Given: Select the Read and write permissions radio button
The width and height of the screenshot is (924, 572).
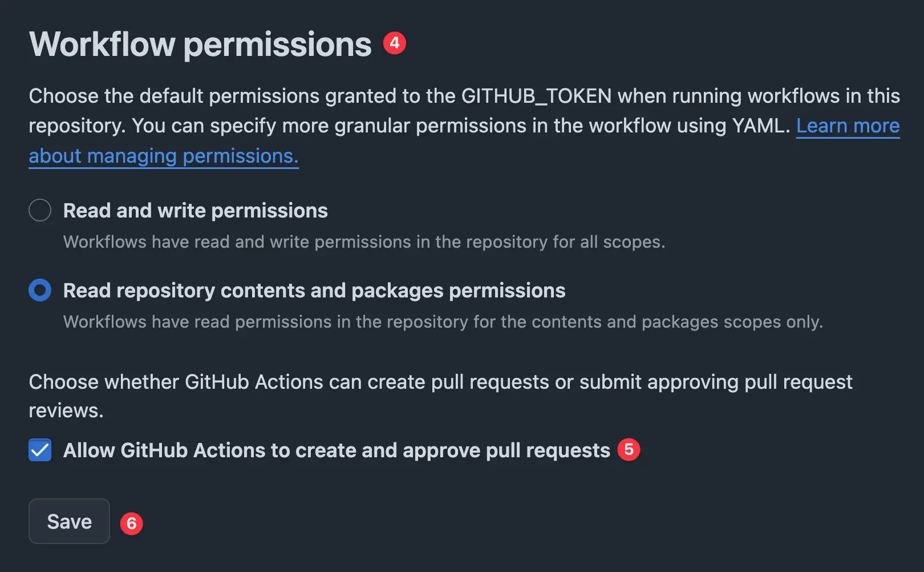Looking at the screenshot, I should (40, 210).
